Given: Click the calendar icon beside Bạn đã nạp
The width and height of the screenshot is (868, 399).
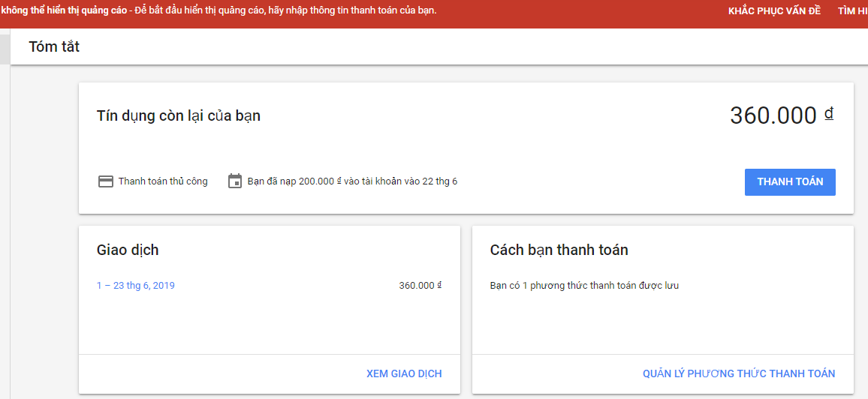Looking at the screenshot, I should click(x=235, y=181).
